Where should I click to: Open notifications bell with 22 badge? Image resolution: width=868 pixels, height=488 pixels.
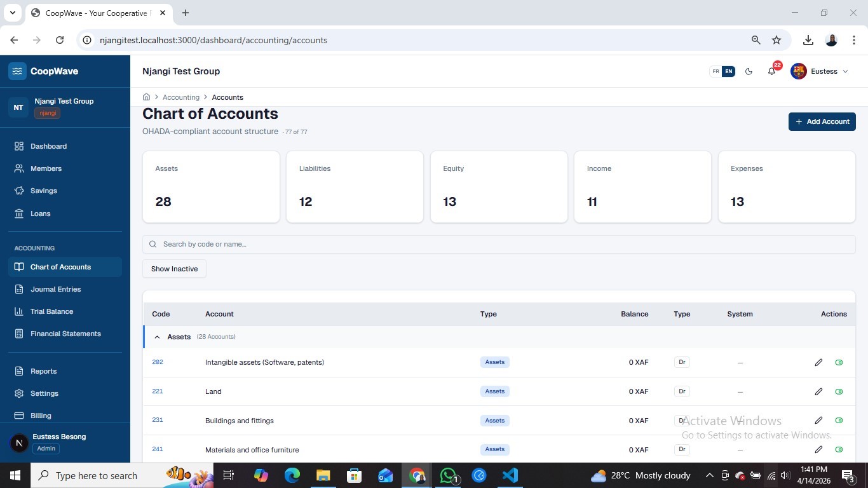point(771,71)
